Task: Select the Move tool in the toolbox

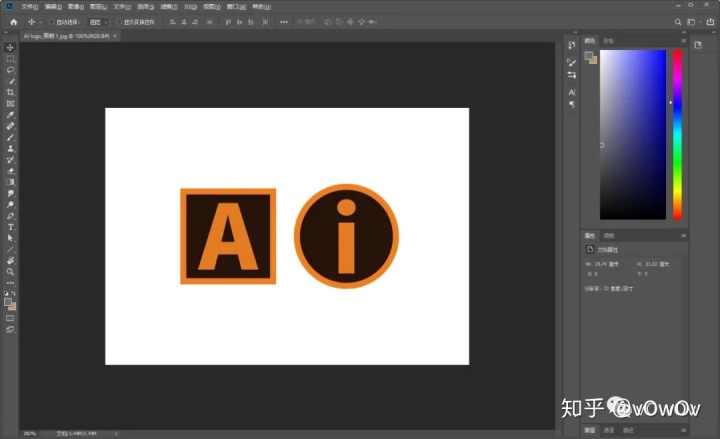Action: click(10, 47)
